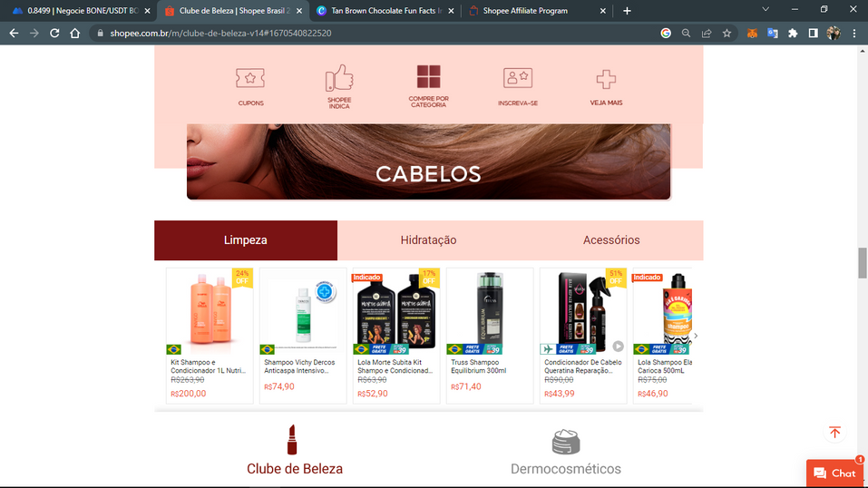
Task: Open Shopee Indica thumbs-up icon
Action: pos(339,78)
